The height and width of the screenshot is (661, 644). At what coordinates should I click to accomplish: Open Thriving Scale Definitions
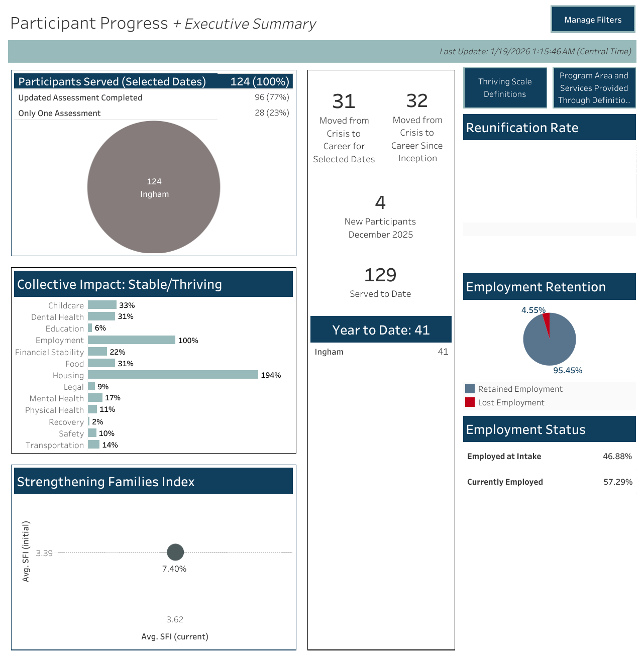pos(505,88)
